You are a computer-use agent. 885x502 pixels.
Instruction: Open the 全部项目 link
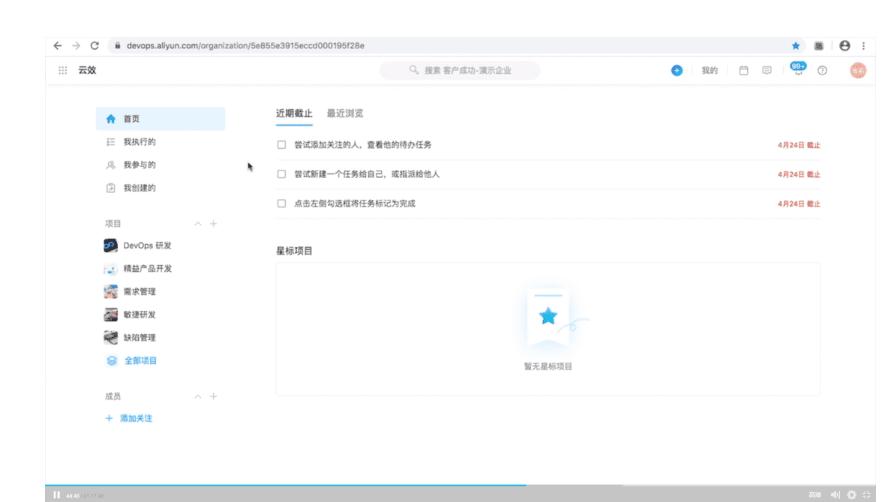pos(141,361)
